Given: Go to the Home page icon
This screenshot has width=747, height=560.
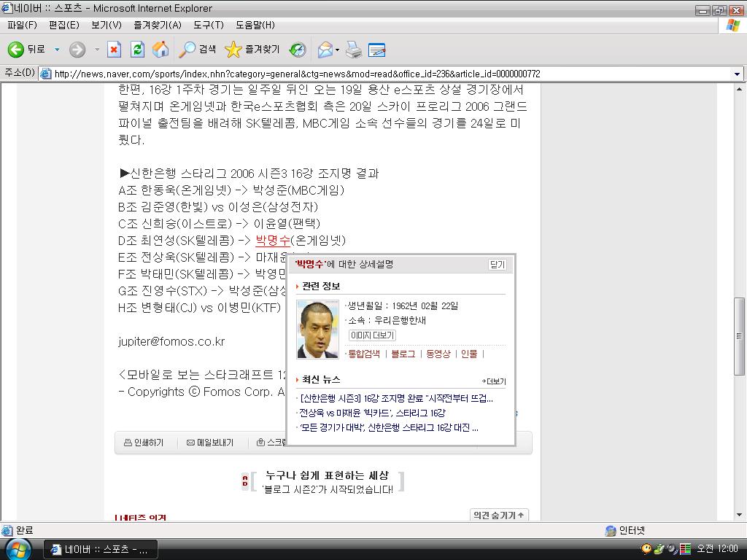Looking at the screenshot, I should tap(160, 49).
